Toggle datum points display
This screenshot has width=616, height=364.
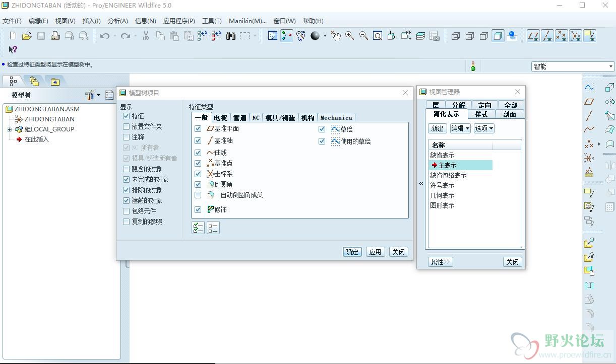[x=562, y=36]
